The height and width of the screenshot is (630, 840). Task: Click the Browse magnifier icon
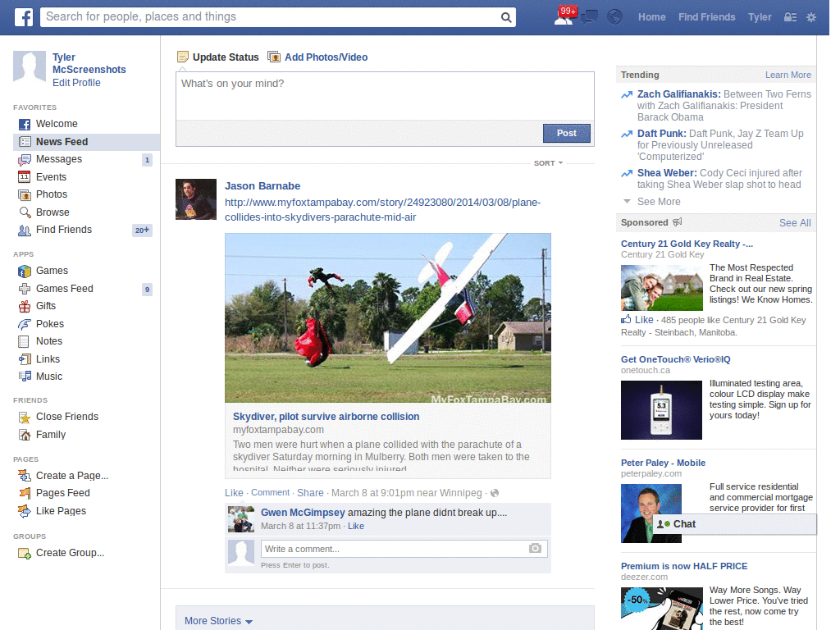click(25, 212)
